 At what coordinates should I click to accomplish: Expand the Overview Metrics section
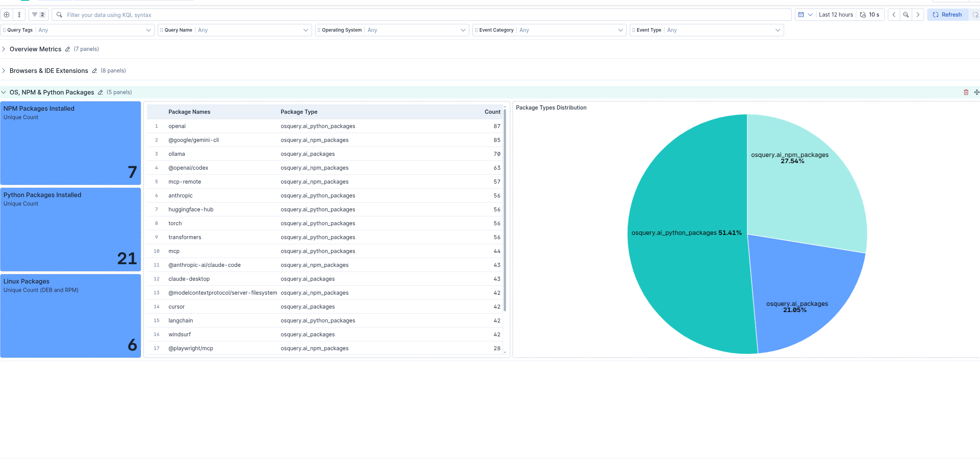point(3,49)
